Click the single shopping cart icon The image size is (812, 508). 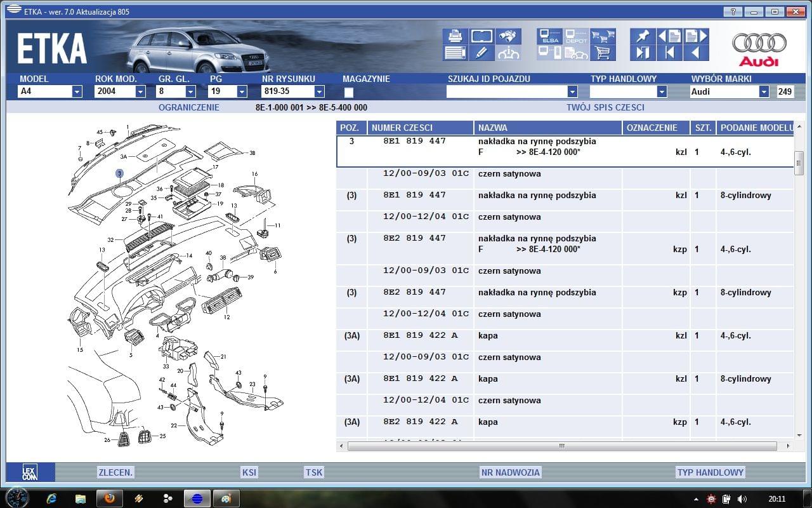click(603, 53)
